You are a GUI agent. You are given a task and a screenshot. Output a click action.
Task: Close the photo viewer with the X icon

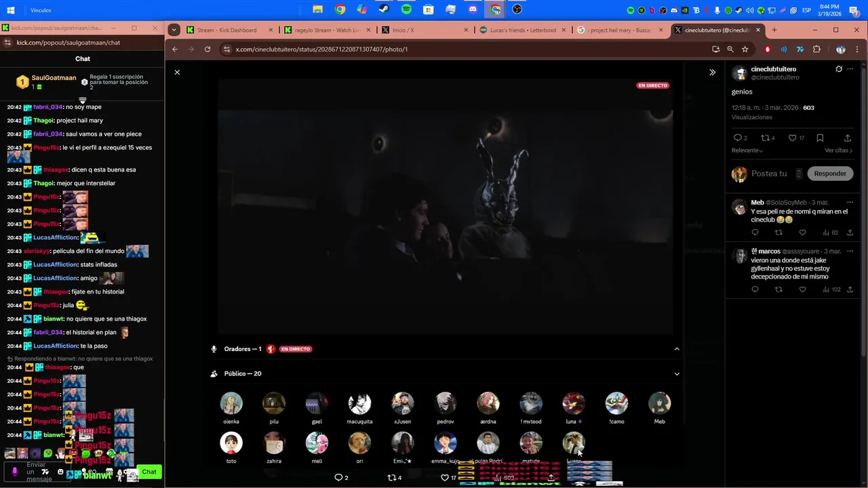click(177, 72)
